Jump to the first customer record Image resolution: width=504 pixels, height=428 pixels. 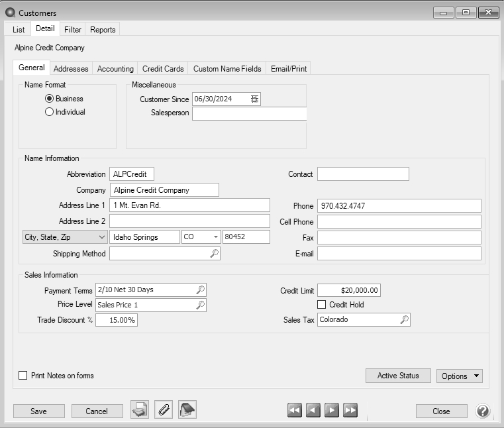tap(295, 411)
